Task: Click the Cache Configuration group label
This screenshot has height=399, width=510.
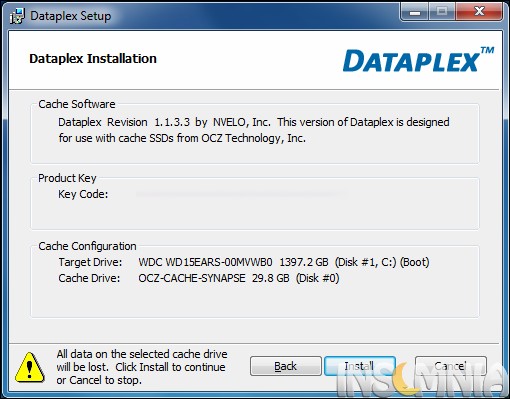Action: point(87,246)
